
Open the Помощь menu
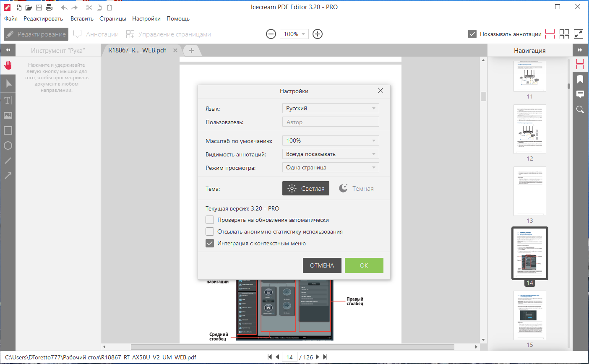[178, 18]
